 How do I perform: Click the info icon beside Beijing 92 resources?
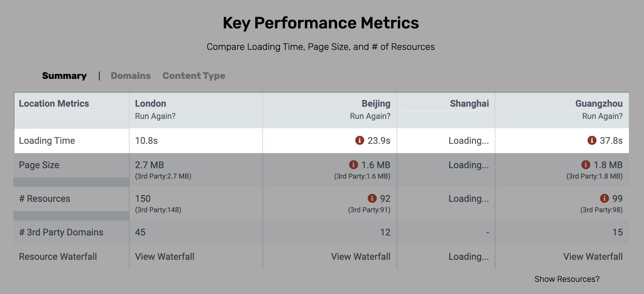[x=372, y=198]
